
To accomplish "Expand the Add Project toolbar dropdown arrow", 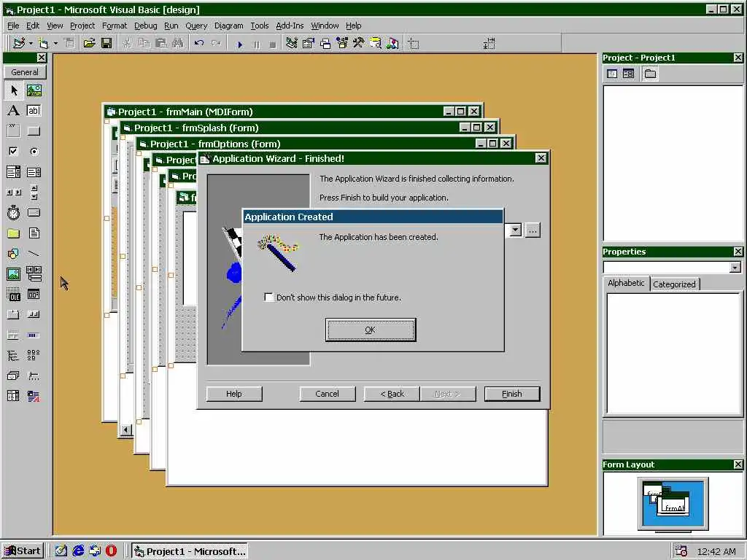I will pos(31,44).
